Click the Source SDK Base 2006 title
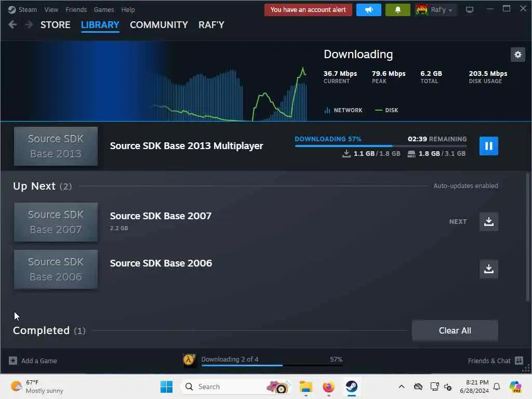Image resolution: width=532 pixels, height=399 pixels. pyautogui.click(x=161, y=263)
